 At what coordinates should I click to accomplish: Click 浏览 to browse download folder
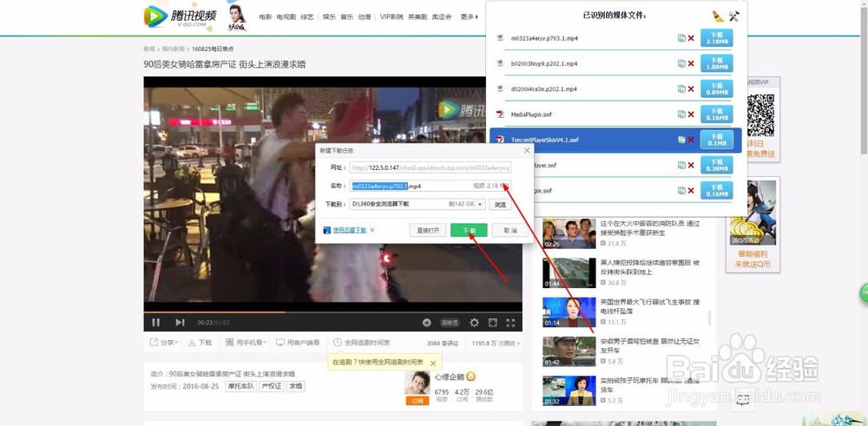tap(499, 204)
